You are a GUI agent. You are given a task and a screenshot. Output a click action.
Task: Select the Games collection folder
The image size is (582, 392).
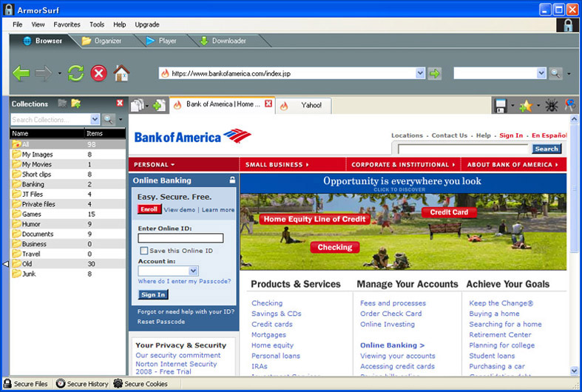(67, 214)
